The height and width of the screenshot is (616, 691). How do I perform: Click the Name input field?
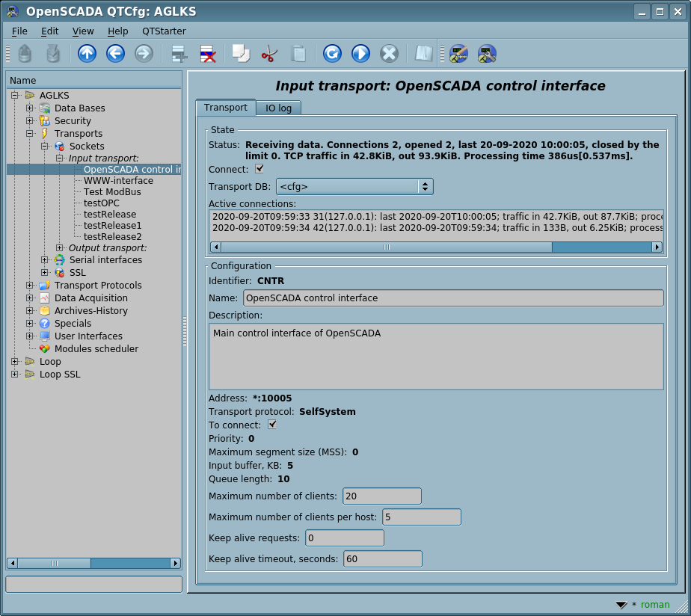(x=453, y=298)
